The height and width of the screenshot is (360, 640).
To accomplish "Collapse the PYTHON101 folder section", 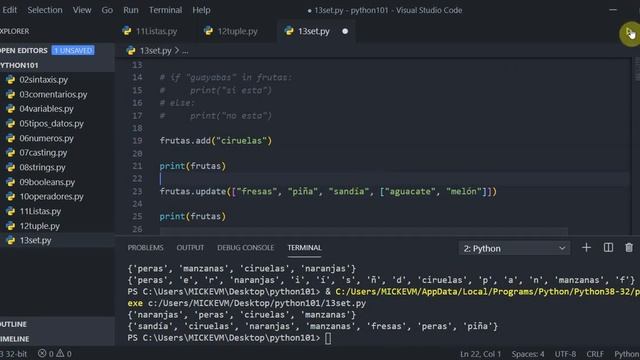I will (19, 65).
